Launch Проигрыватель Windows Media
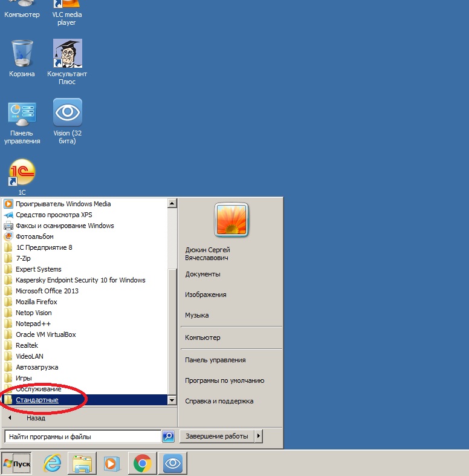 coord(85,204)
